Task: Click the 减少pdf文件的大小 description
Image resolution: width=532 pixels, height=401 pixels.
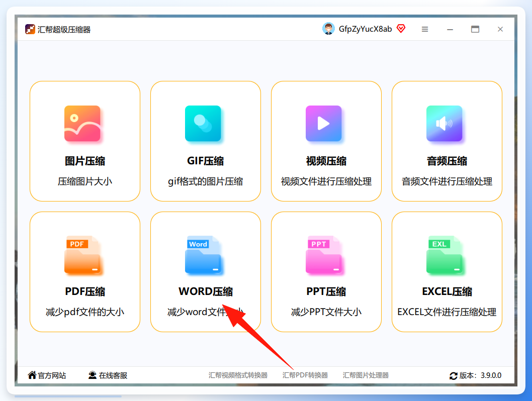Action: (x=85, y=312)
